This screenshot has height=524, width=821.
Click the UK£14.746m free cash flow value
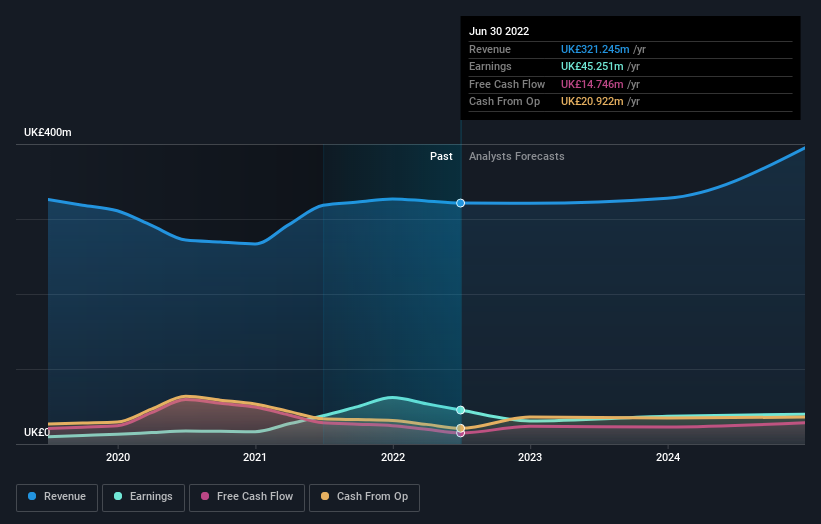click(x=592, y=84)
